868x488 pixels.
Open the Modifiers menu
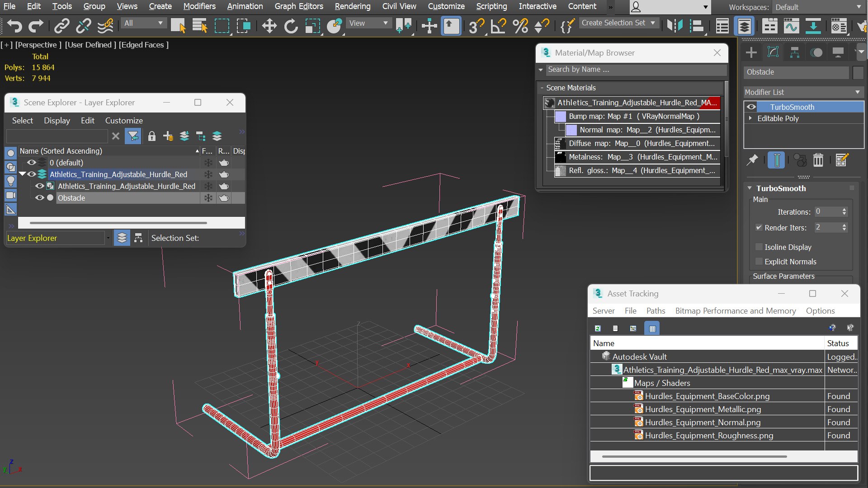[x=199, y=6]
